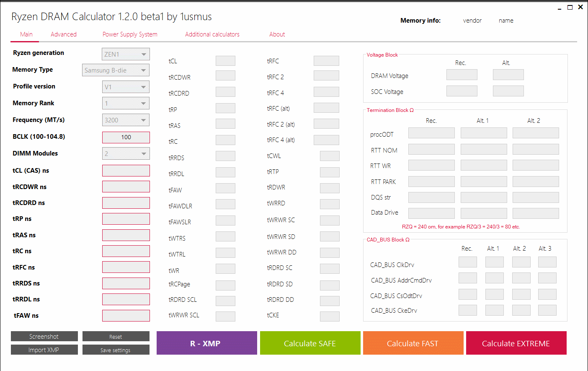This screenshot has width=588, height=371.
Task: Click the 'name' memory info text
Action: pyautogui.click(x=506, y=21)
